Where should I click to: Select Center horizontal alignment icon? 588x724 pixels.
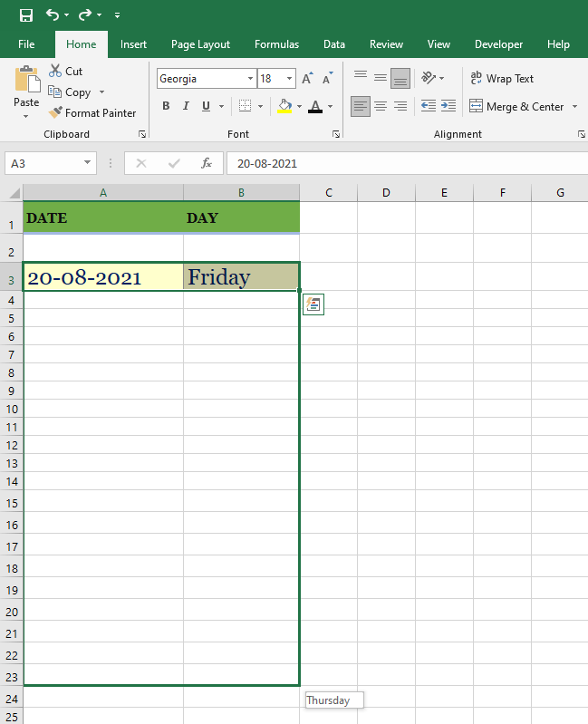point(381,107)
